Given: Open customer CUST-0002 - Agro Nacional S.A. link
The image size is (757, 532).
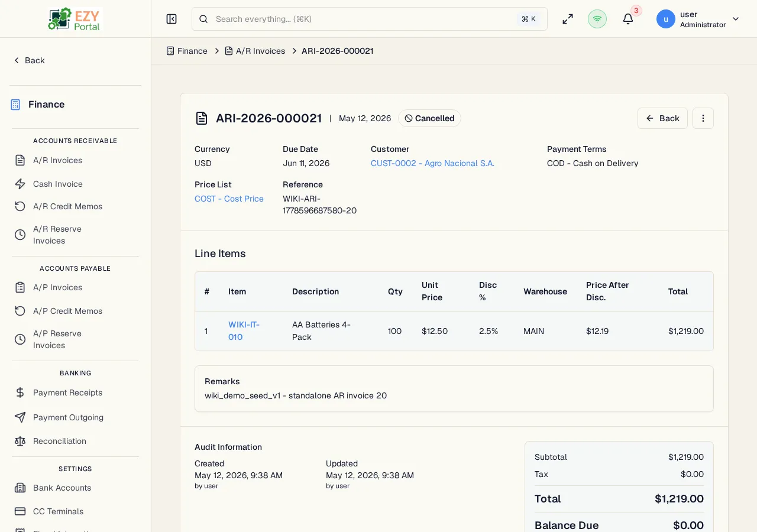Looking at the screenshot, I should (432, 163).
